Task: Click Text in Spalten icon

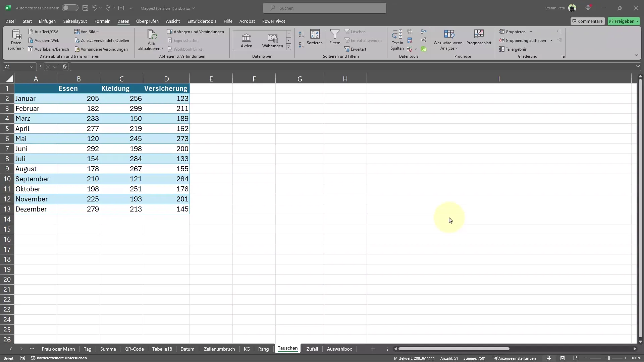Action: (x=397, y=40)
